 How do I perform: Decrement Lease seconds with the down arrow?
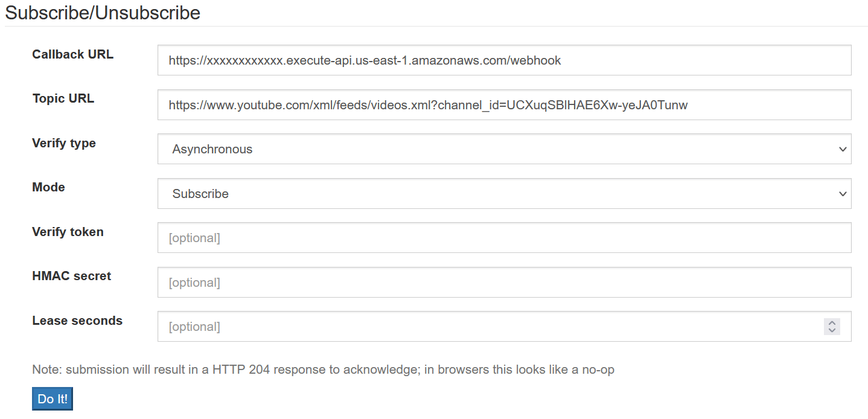click(x=832, y=330)
